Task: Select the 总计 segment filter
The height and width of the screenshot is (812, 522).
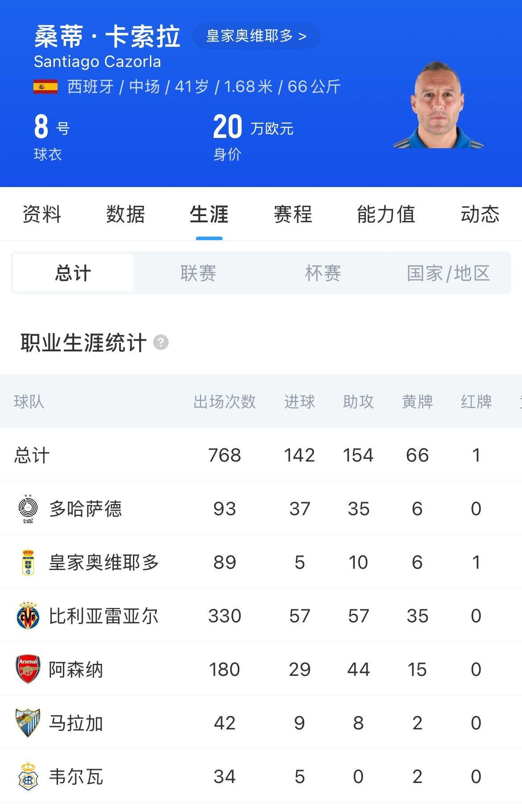Action: click(x=73, y=273)
